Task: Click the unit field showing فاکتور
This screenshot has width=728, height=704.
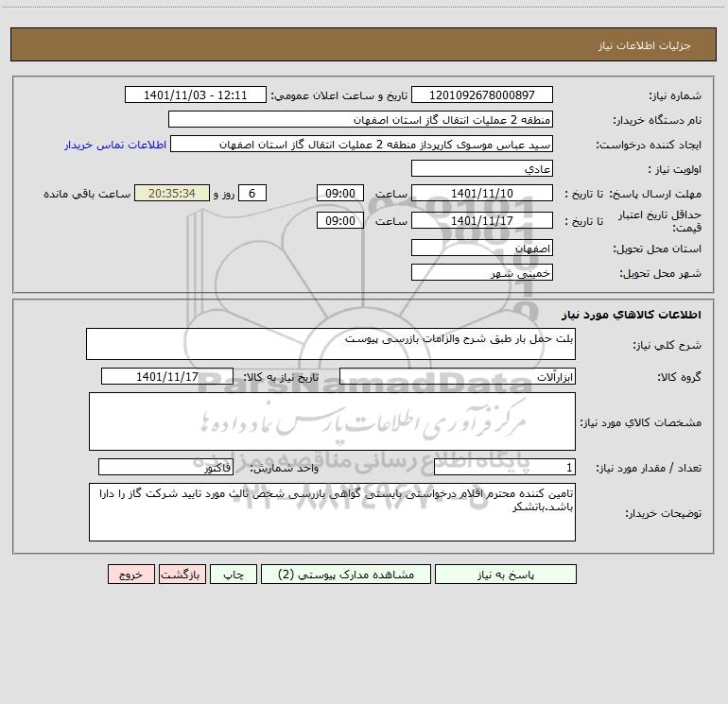Action: tap(165, 467)
